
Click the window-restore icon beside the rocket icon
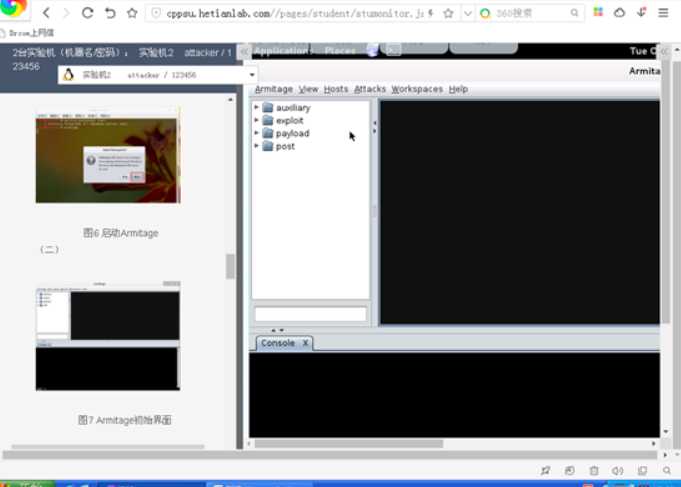point(569,470)
